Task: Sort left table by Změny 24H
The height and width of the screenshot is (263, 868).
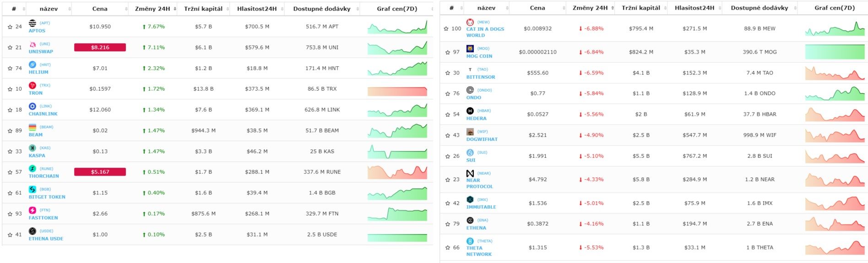Action: point(153,9)
